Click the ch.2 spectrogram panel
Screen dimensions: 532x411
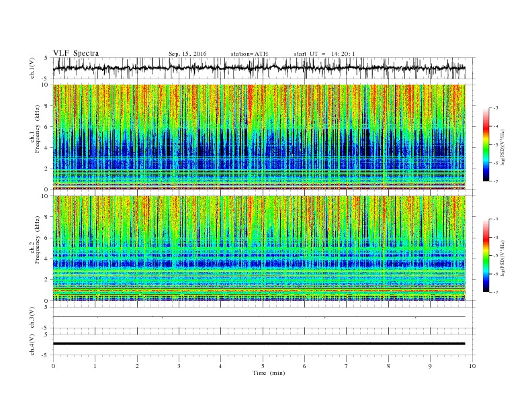pos(259,248)
